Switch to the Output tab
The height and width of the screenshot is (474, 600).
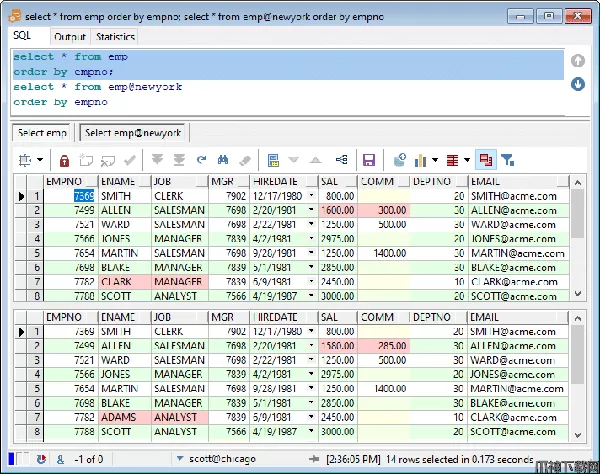pos(70,37)
